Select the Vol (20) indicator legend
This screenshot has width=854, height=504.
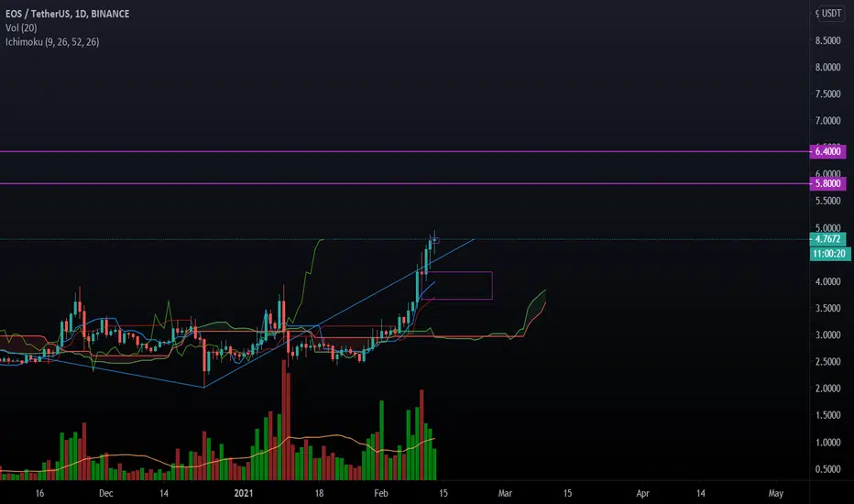point(21,27)
